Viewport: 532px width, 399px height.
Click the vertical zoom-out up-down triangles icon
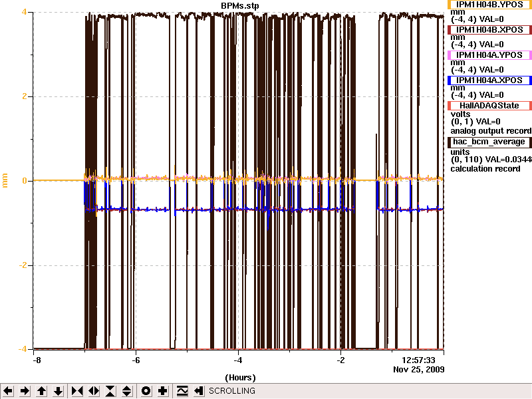click(x=127, y=391)
